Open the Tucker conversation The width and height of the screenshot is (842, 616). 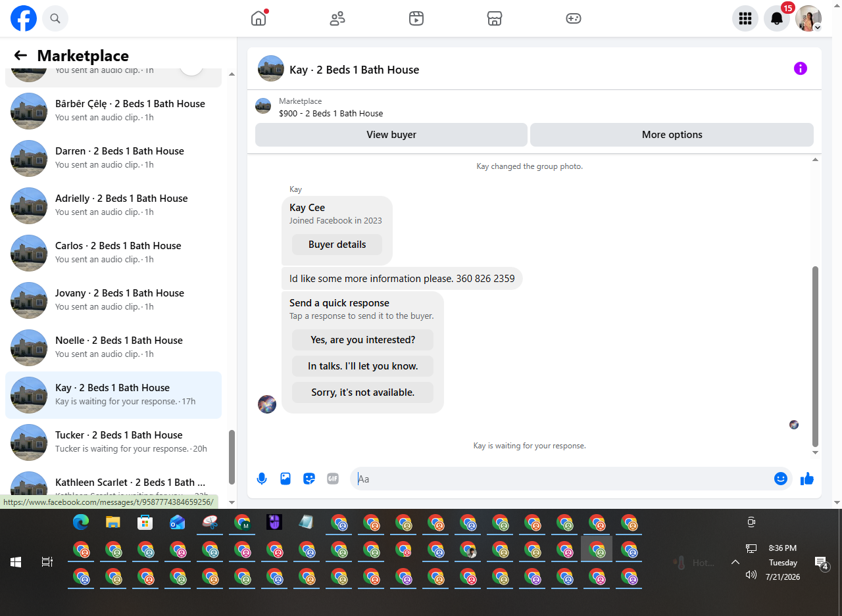113,442
